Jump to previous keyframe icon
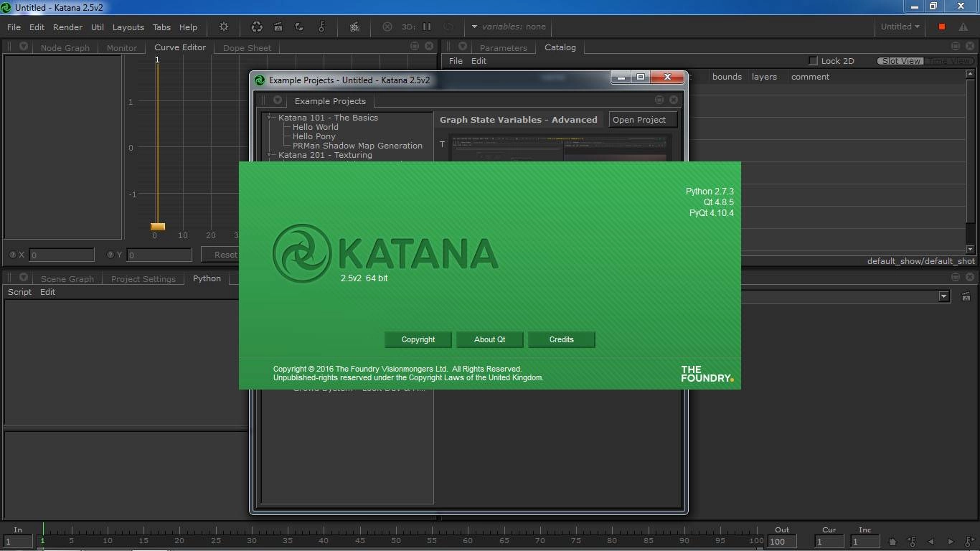Screen dimensions: 980x551 pos(912,542)
